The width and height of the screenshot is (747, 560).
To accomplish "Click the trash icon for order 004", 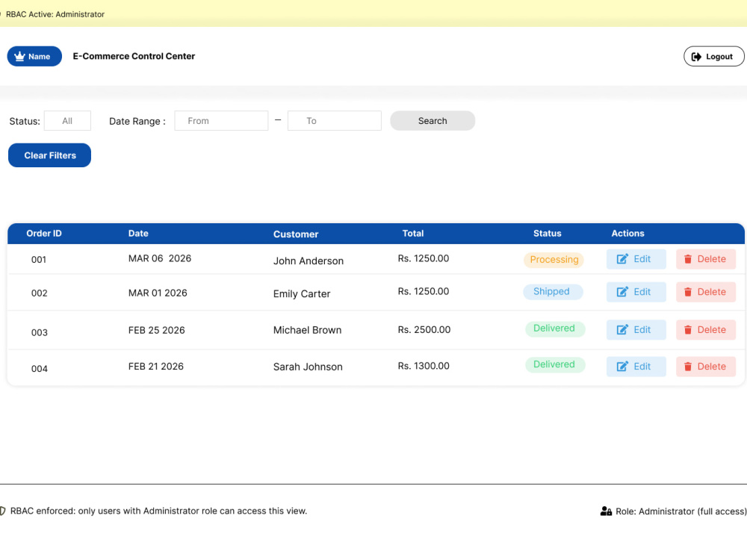I will pos(687,367).
